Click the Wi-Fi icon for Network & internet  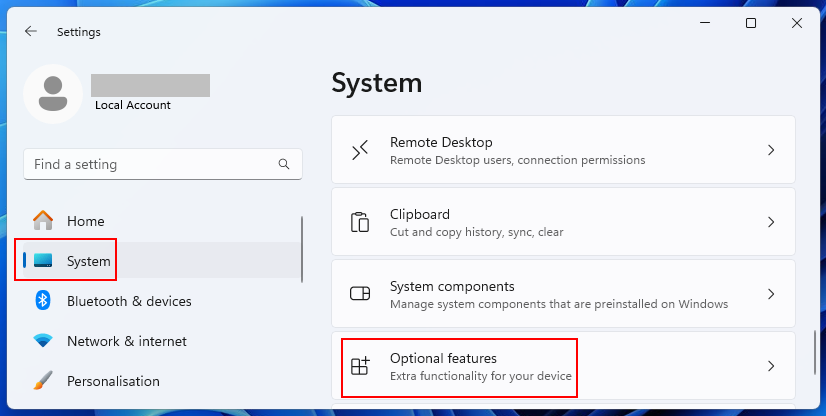pyautogui.click(x=43, y=341)
